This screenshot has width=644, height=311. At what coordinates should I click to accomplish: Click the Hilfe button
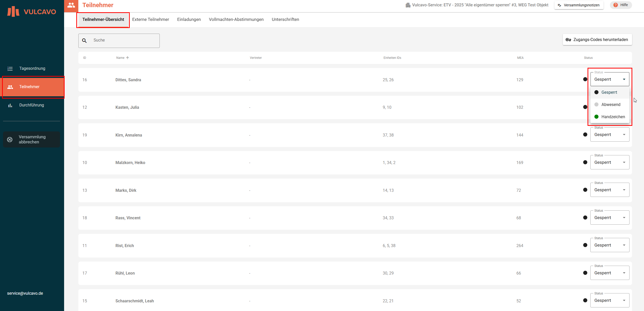(621, 5)
